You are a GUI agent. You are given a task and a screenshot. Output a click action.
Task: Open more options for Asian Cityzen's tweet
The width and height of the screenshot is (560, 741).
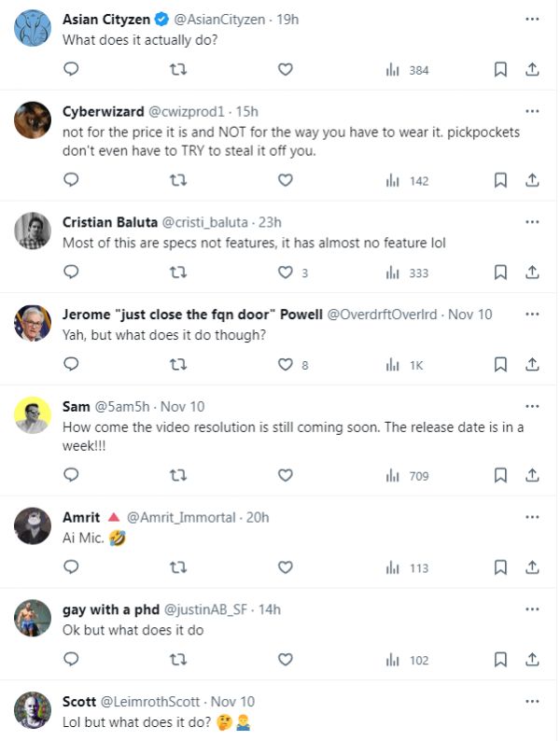(x=532, y=19)
